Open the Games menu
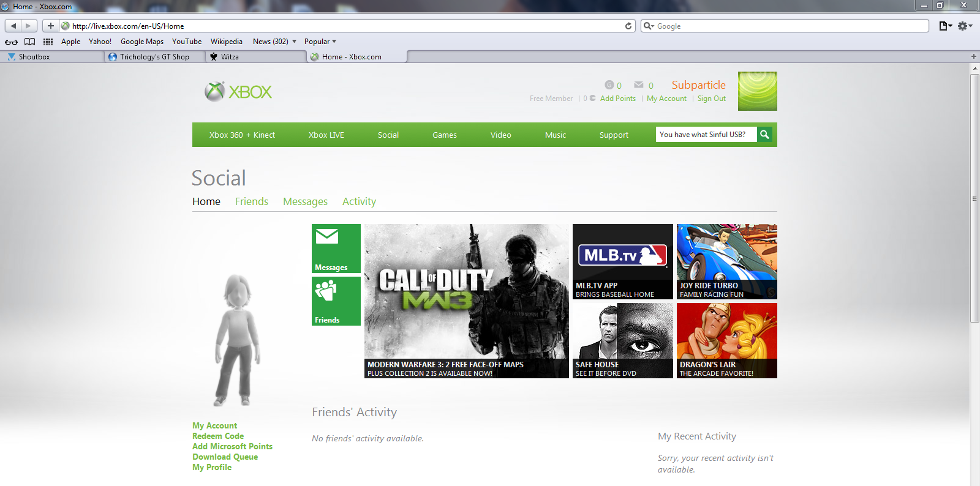This screenshot has height=486, width=980. point(445,135)
